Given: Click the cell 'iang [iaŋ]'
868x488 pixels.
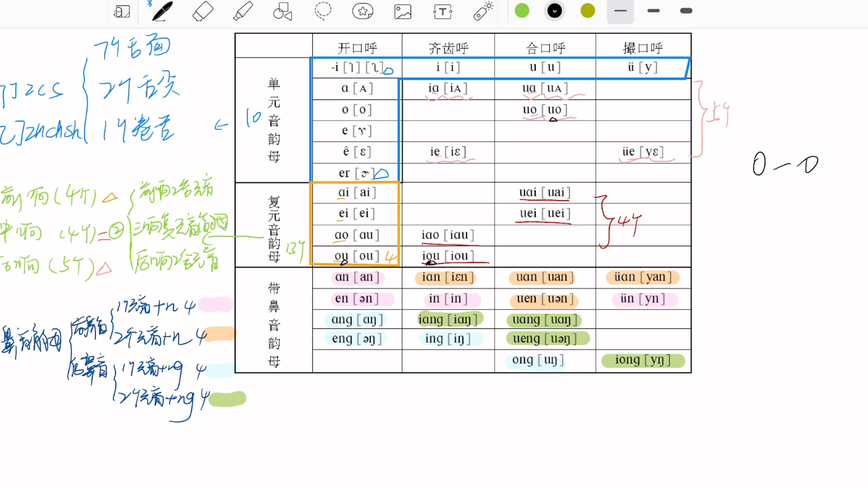Looking at the screenshot, I should point(448,319).
